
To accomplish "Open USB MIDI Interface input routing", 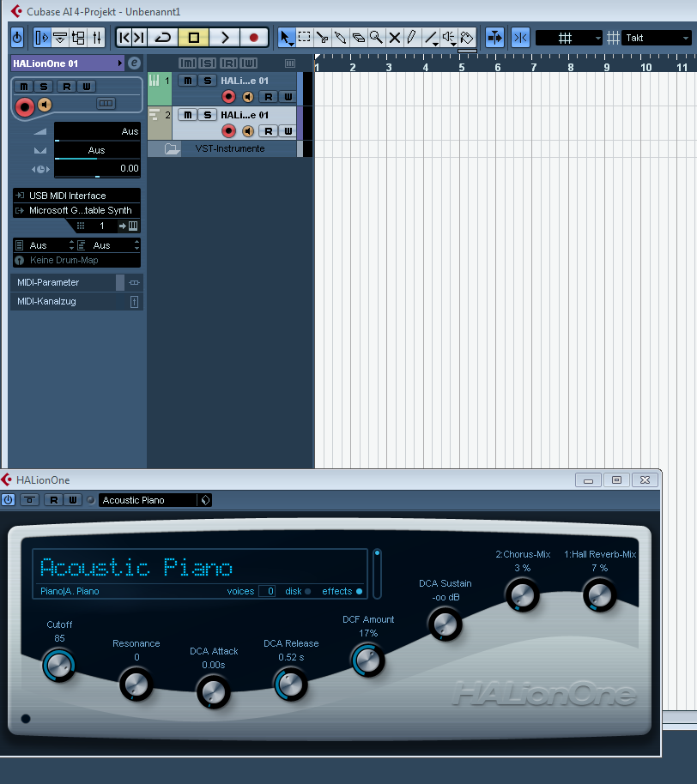I will pyautogui.click(x=76, y=196).
